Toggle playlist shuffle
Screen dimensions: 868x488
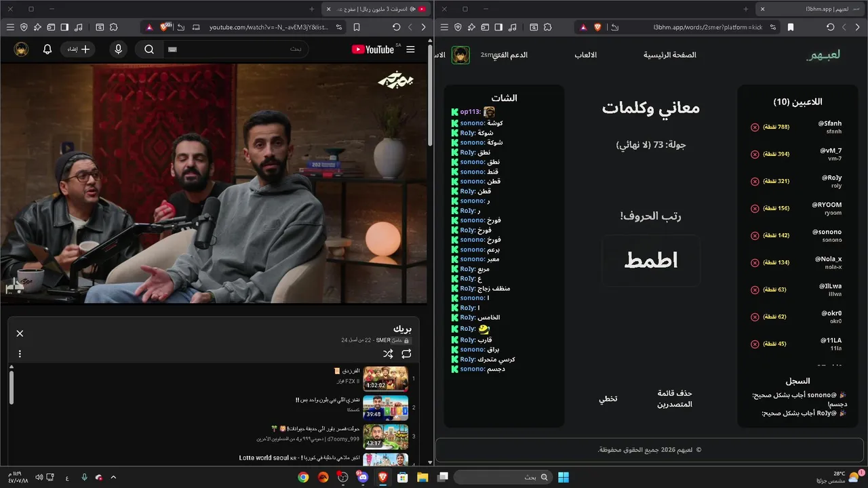point(388,354)
